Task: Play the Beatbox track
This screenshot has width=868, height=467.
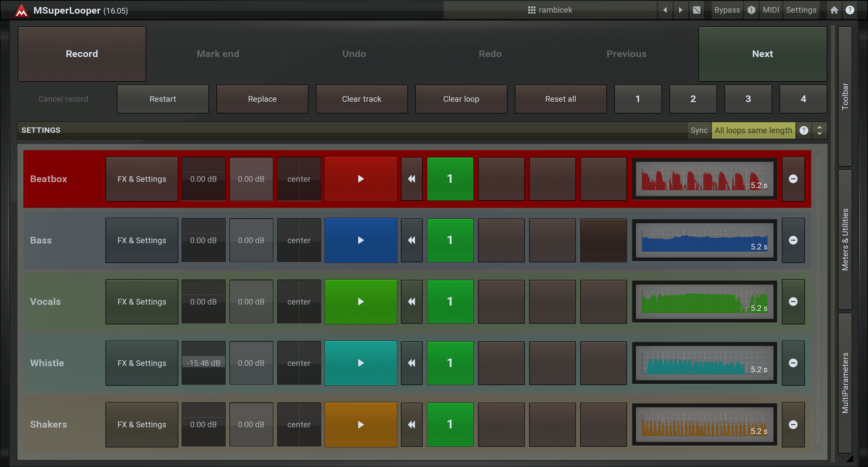Action: coord(361,179)
